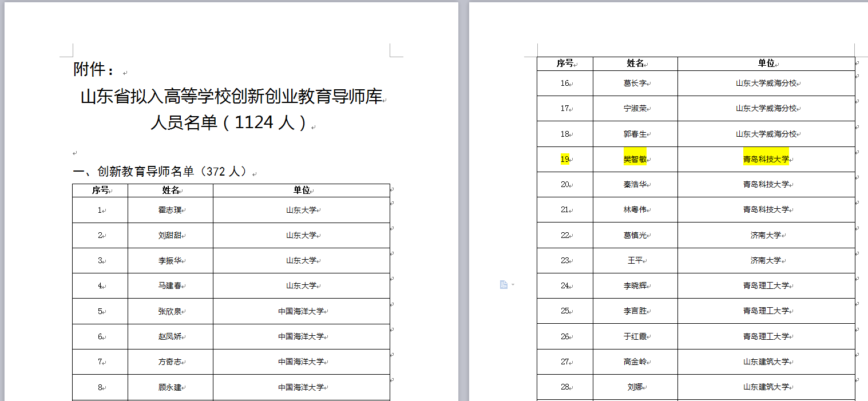Viewport: 868px width, 401px height.
Task: Select the name 刘甜甜 in the table
Action: tap(170, 235)
